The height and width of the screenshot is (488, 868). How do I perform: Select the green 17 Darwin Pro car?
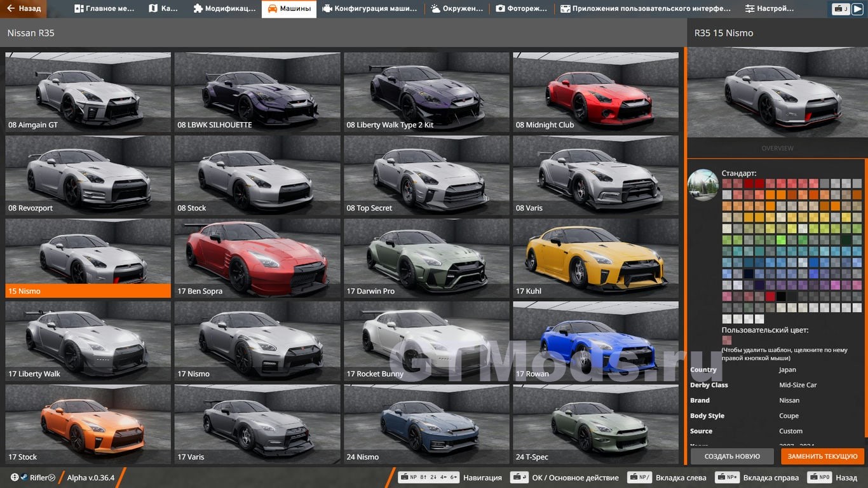pyautogui.click(x=426, y=259)
